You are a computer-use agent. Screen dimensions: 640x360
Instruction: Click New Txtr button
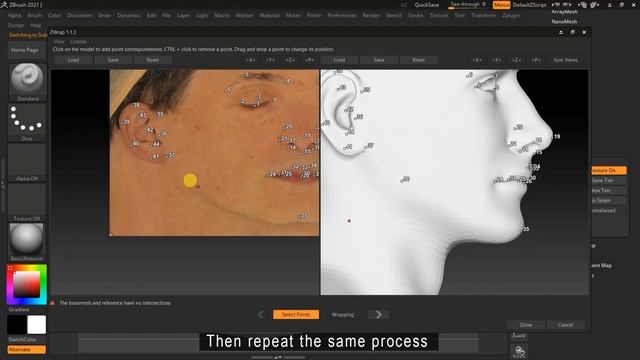point(607,191)
